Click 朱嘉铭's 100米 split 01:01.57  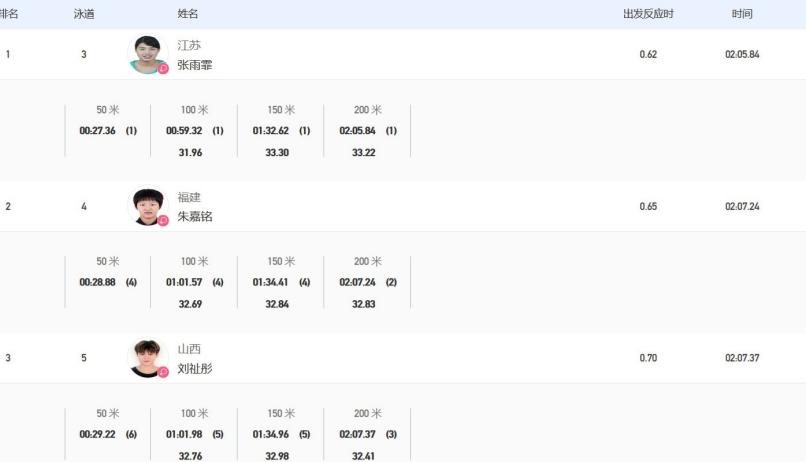(x=185, y=282)
